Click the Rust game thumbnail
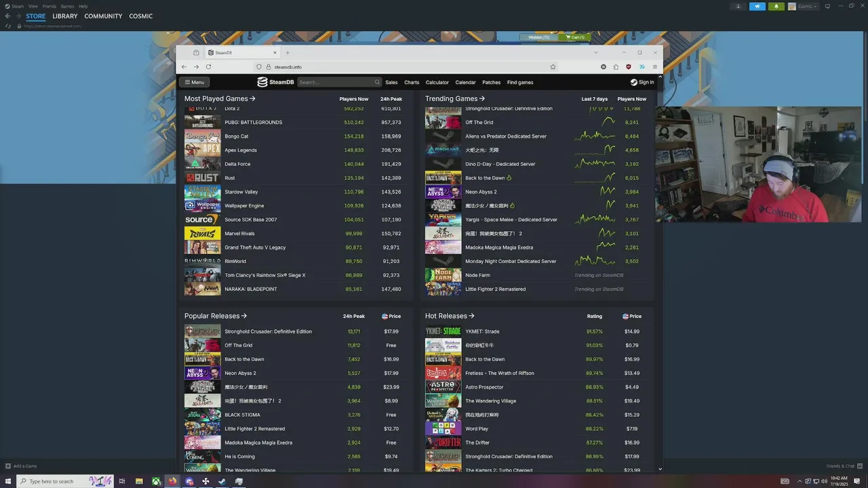The width and height of the screenshot is (868, 488). click(x=203, y=178)
